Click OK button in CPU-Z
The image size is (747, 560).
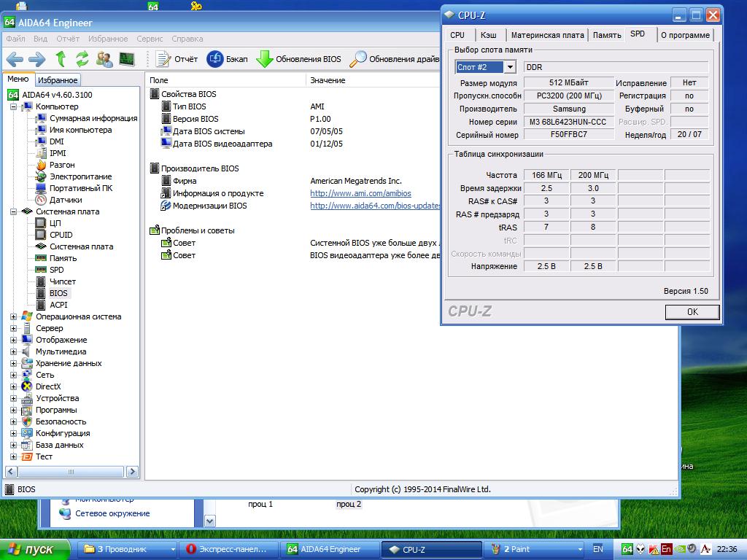click(x=692, y=312)
